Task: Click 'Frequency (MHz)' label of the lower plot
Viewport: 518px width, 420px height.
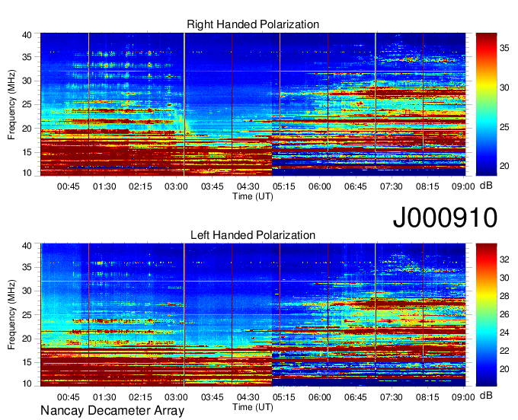Action: click(x=11, y=315)
